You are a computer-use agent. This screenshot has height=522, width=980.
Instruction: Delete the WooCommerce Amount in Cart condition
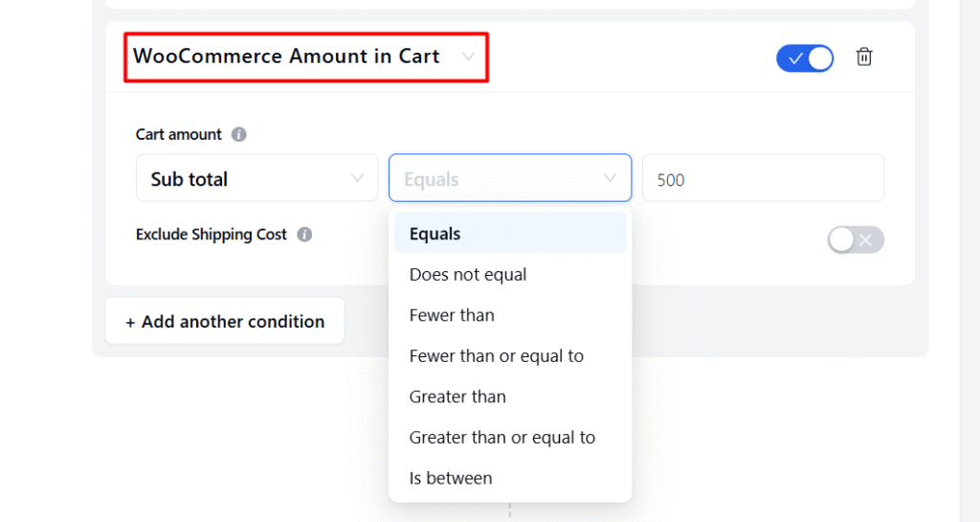[x=864, y=57]
